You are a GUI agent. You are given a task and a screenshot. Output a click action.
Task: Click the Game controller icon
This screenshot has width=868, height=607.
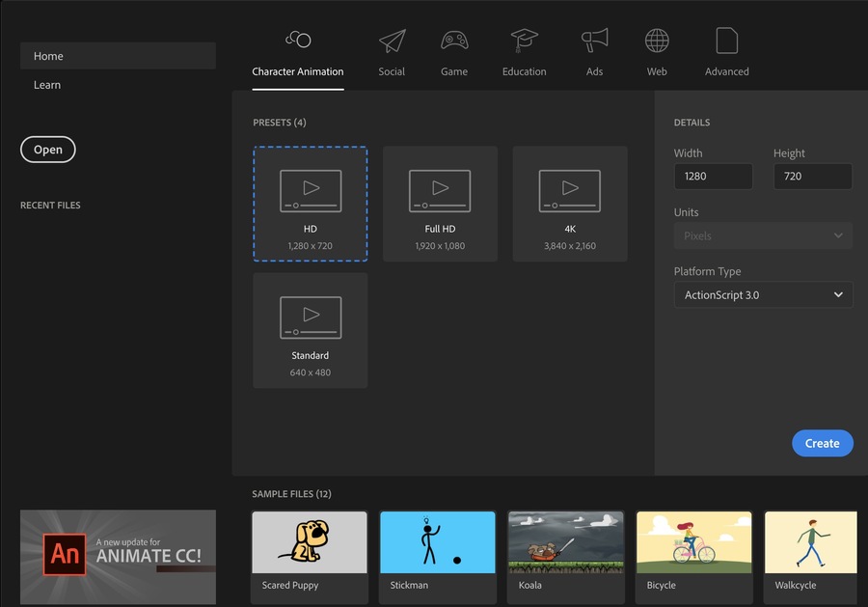(454, 41)
